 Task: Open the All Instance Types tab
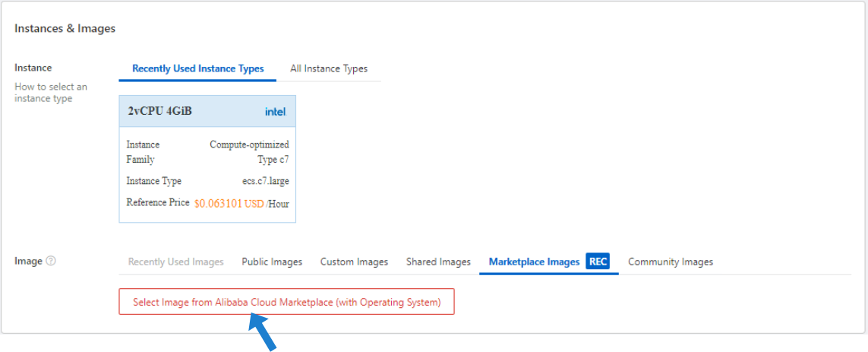coord(328,68)
